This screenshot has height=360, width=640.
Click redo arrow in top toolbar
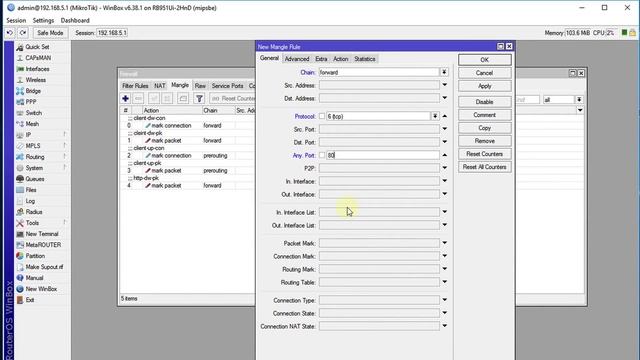23,33
